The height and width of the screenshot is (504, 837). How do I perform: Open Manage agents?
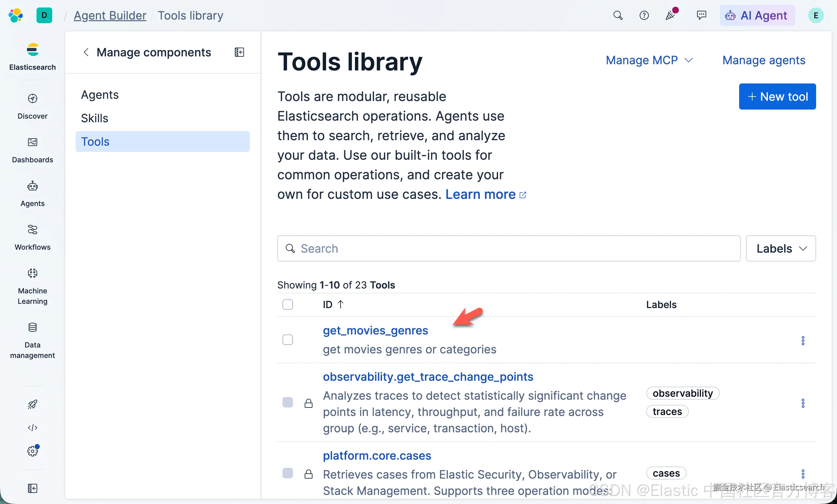[x=764, y=60]
